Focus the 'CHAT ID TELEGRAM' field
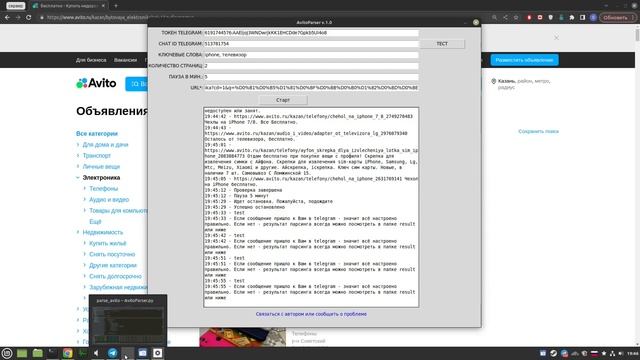Viewport: 640px width, 360px height. pos(311,44)
